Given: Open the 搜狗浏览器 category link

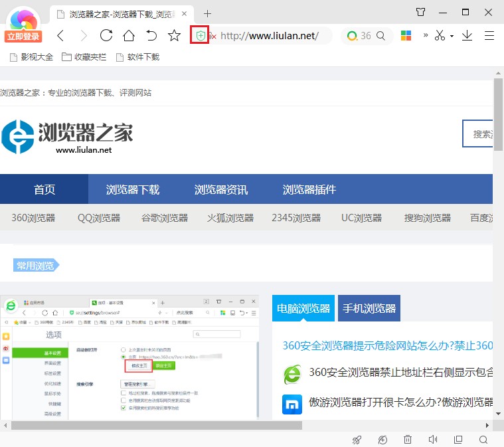Looking at the screenshot, I should click(428, 218).
